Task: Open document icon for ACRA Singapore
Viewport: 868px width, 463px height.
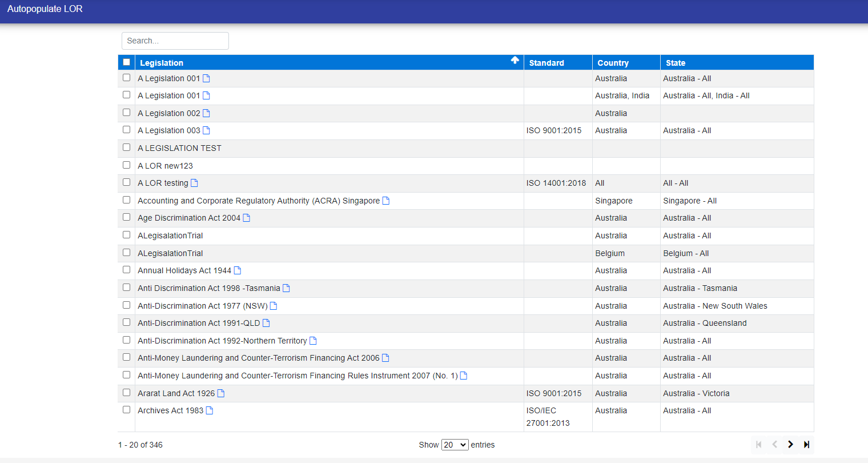Action: pyautogui.click(x=386, y=201)
